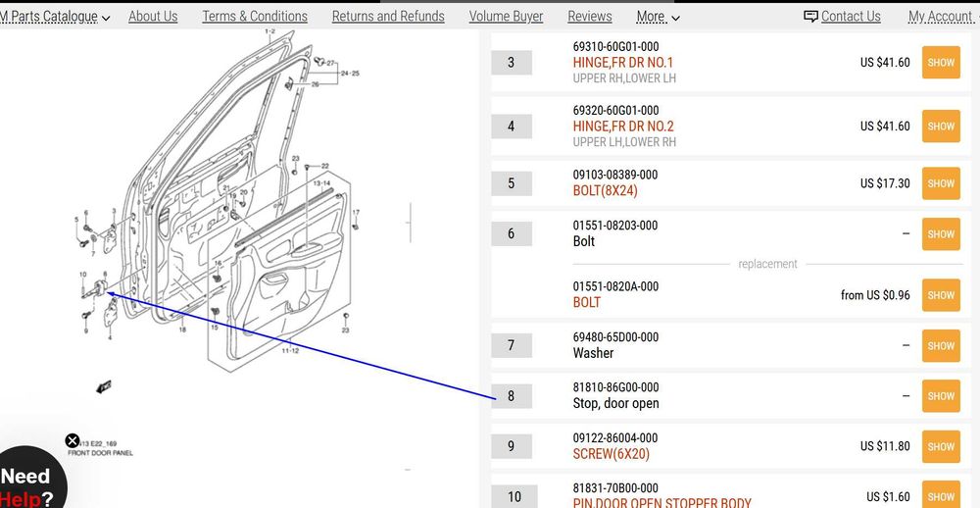
Task: Open Returns and Refunds page
Action: point(388,17)
